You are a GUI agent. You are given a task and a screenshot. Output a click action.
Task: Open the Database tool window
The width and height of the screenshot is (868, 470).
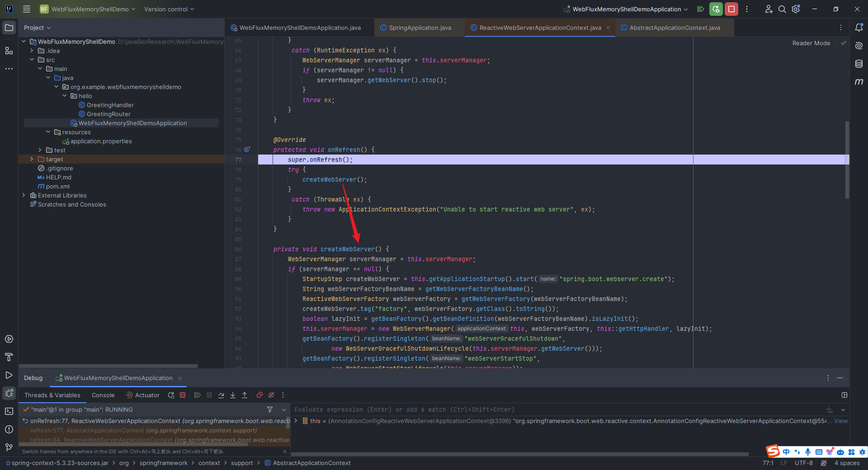859,64
